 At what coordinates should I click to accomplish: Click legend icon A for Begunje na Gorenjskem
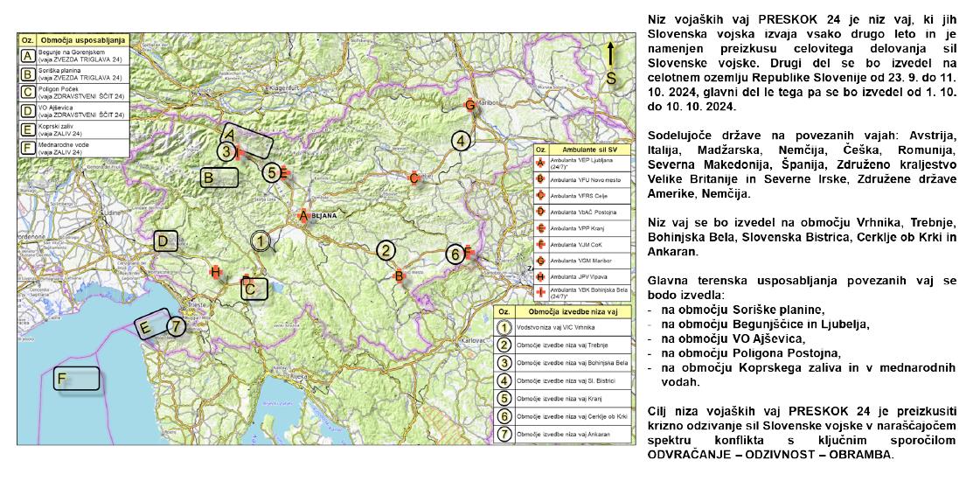coord(27,55)
